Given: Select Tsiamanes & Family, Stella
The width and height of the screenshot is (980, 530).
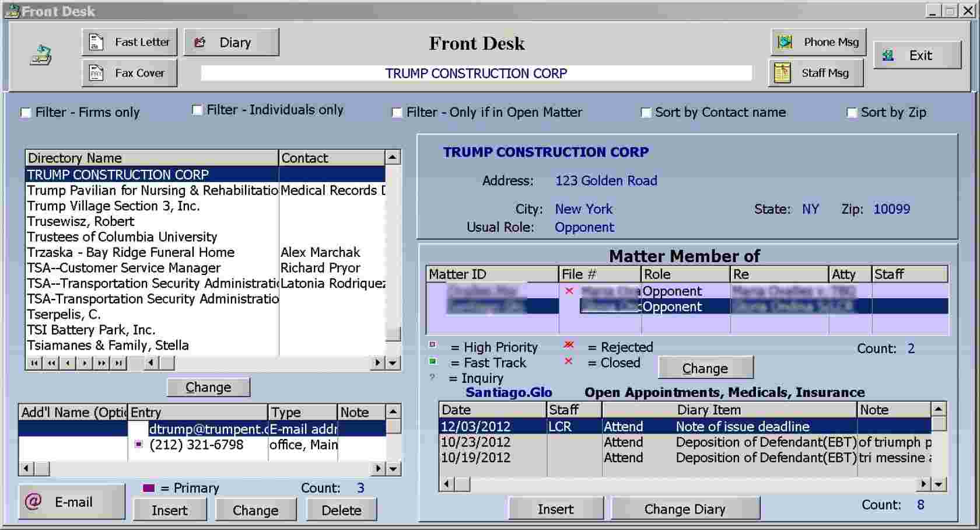Looking at the screenshot, I should pos(205,345).
